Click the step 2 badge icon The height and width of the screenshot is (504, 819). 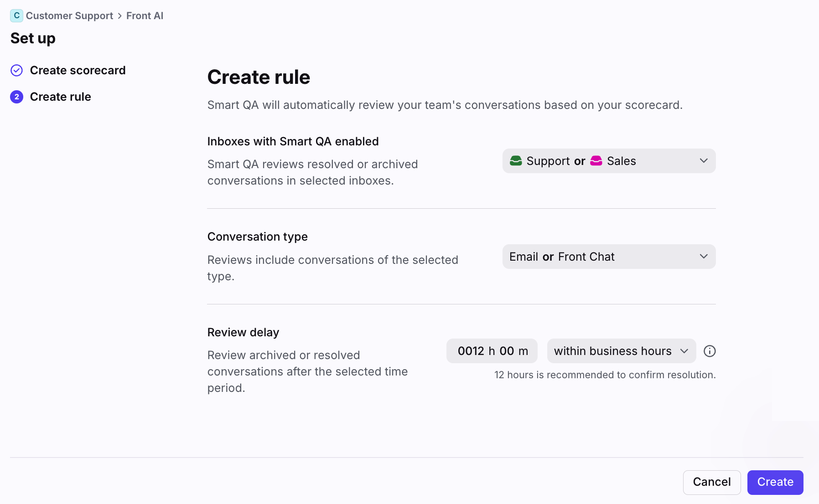click(x=17, y=97)
